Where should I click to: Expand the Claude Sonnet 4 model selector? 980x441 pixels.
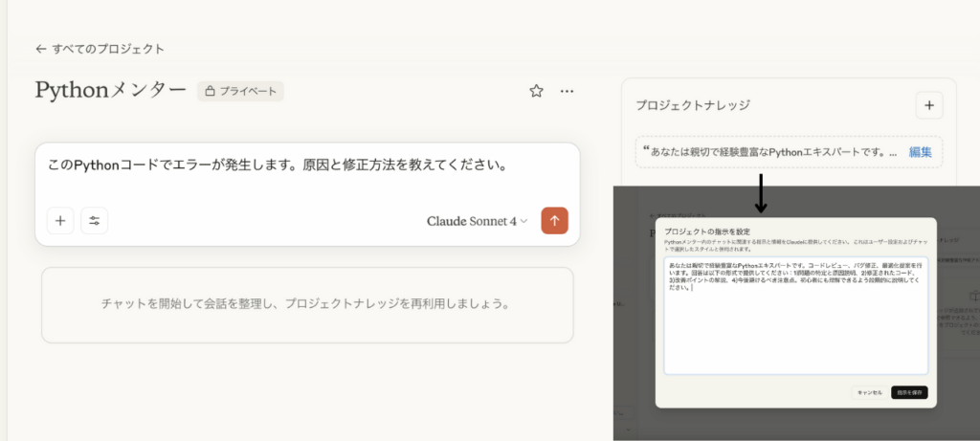[x=478, y=221]
